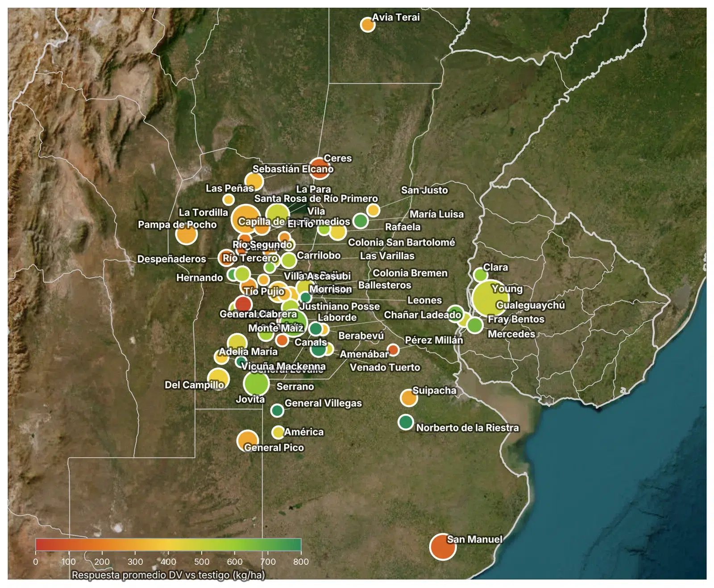Click the 'Leones' label
Viewport: 714px width, 588px height.
(x=424, y=301)
